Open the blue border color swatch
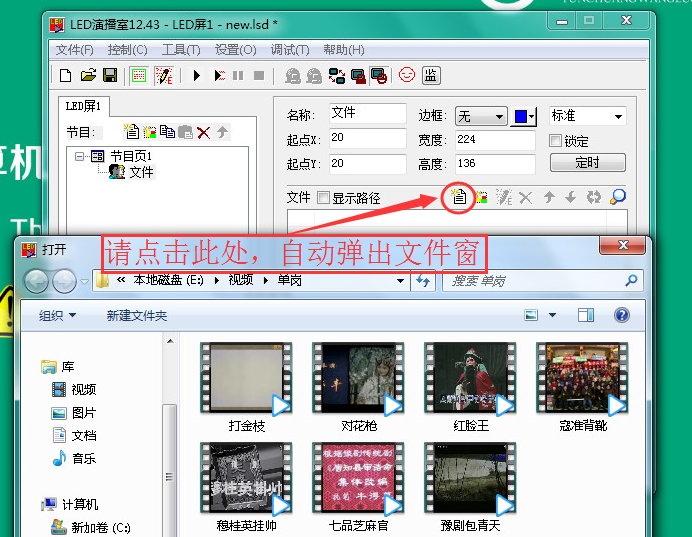This screenshot has width=692, height=537. 523,116
